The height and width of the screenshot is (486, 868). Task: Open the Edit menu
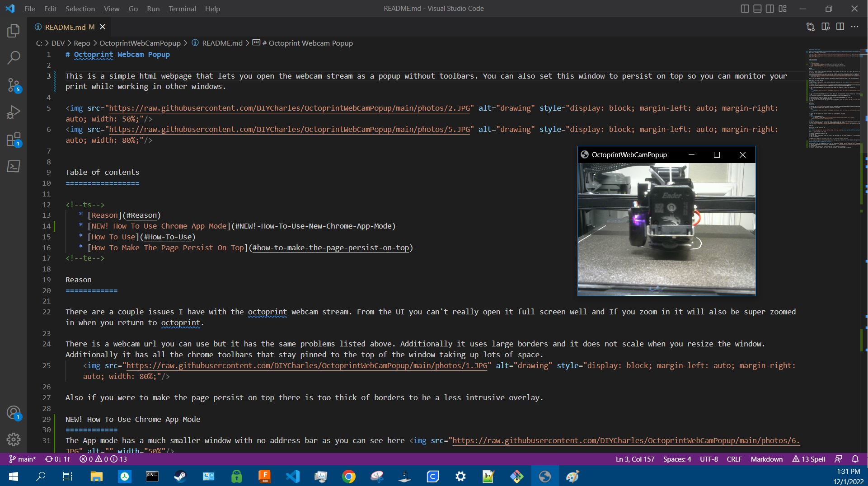[x=50, y=9]
